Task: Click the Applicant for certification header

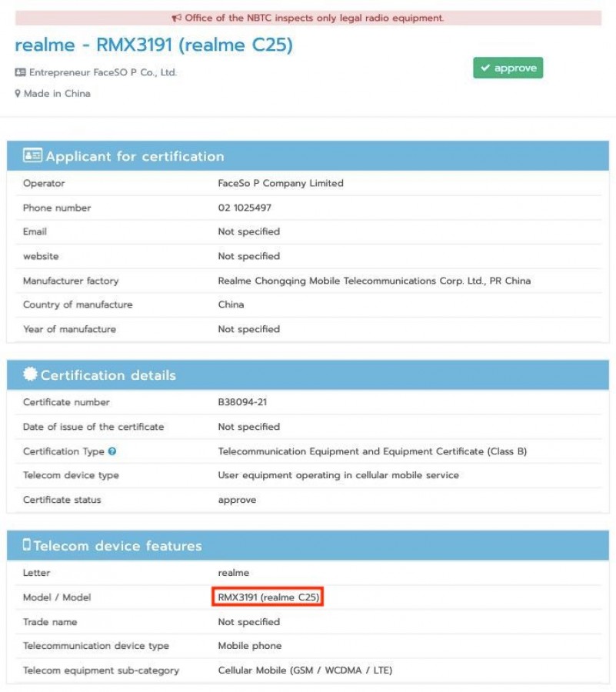Action: [308, 156]
